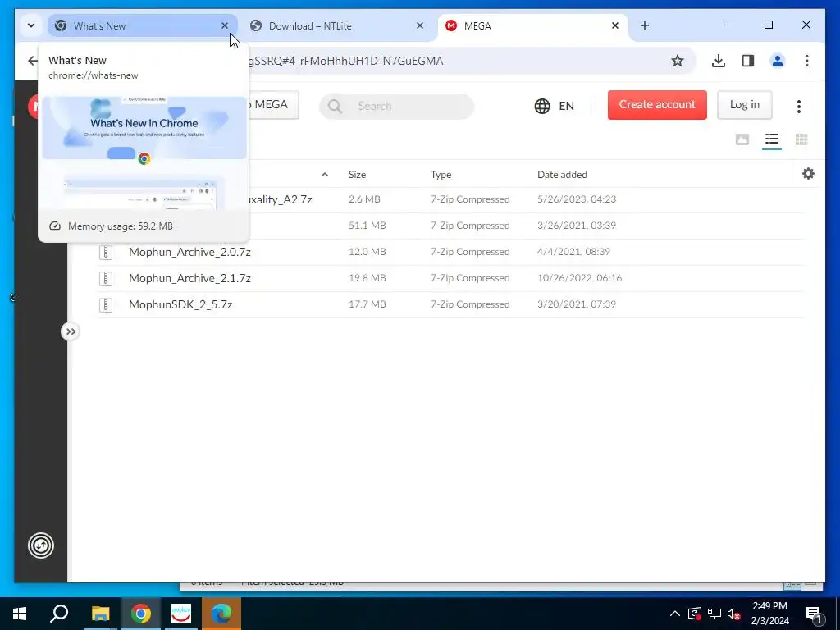Image resolution: width=840 pixels, height=630 pixels.
Task: Sort files by Date added column
Action: click(562, 175)
